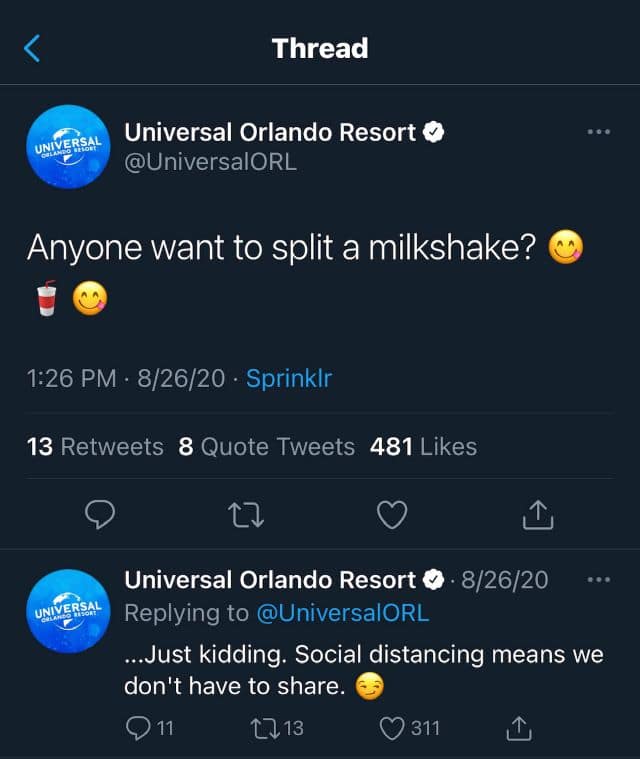Go back using the back arrow
640x759 pixels.
click(32, 48)
